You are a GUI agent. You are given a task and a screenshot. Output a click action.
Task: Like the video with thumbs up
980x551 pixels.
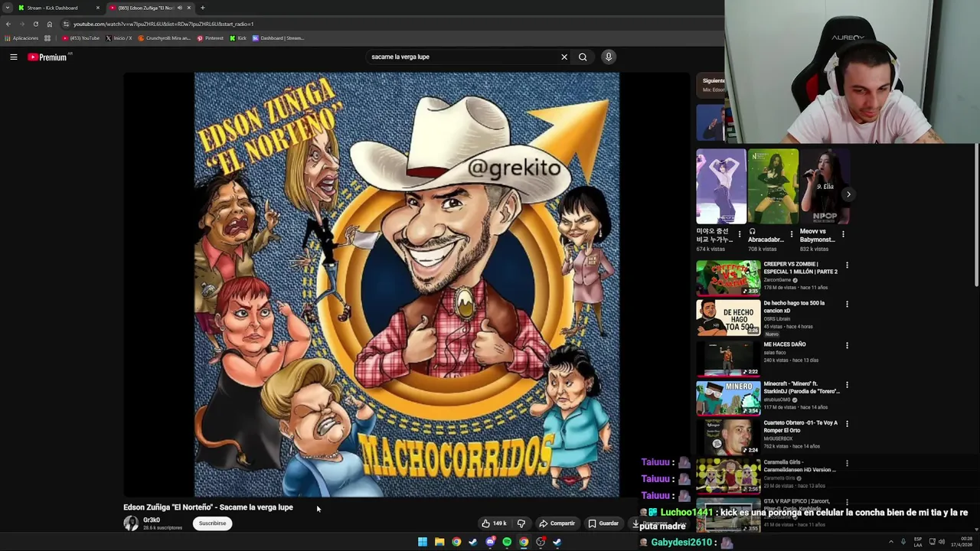tap(494, 523)
